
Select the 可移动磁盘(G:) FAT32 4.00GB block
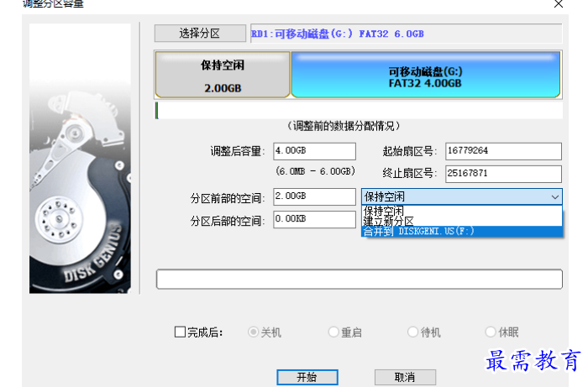tap(426, 75)
